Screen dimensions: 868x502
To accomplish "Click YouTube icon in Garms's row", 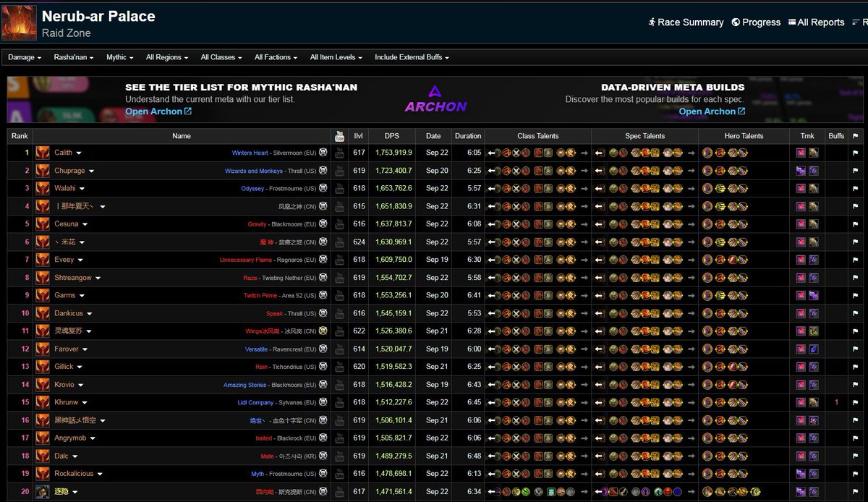I will coord(340,295).
